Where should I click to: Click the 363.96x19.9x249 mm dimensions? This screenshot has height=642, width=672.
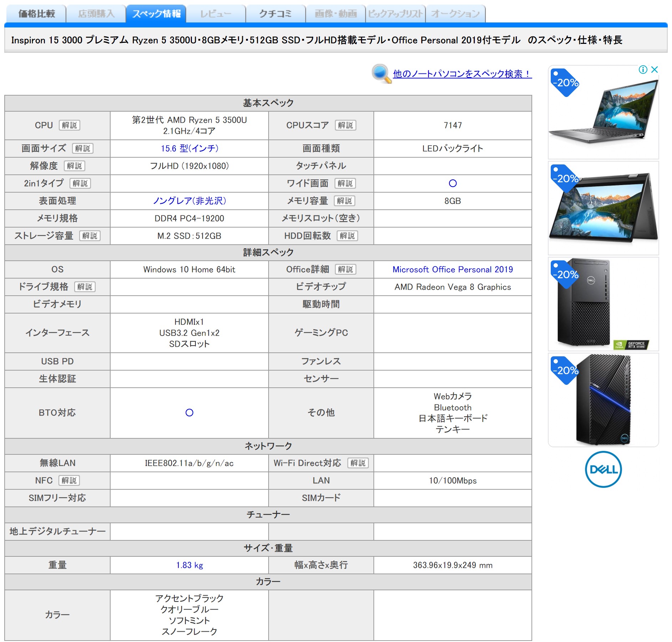click(x=453, y=565)
